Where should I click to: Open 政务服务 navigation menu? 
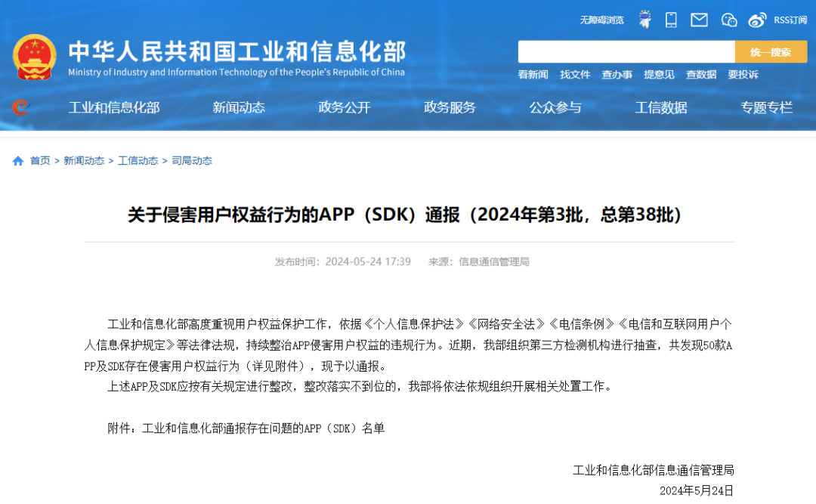click(x=450, y=107)
